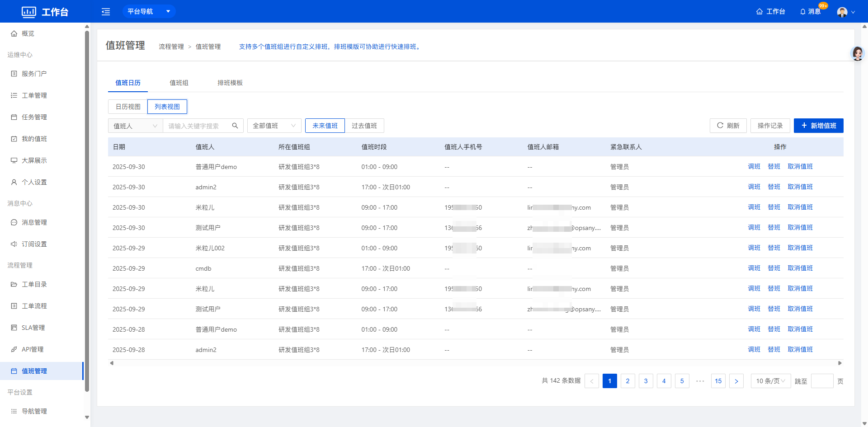Cancel duty for the first row

[x=800, y=166]
